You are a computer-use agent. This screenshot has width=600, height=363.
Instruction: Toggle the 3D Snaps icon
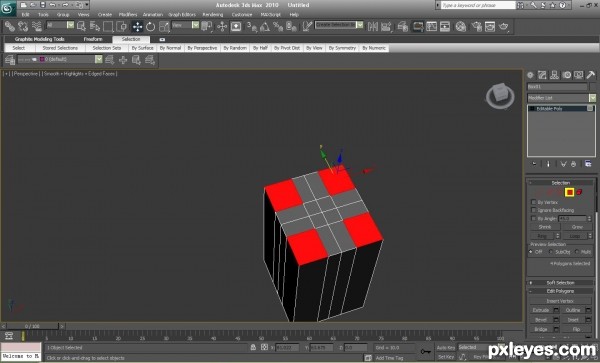[x=251, y=26]
